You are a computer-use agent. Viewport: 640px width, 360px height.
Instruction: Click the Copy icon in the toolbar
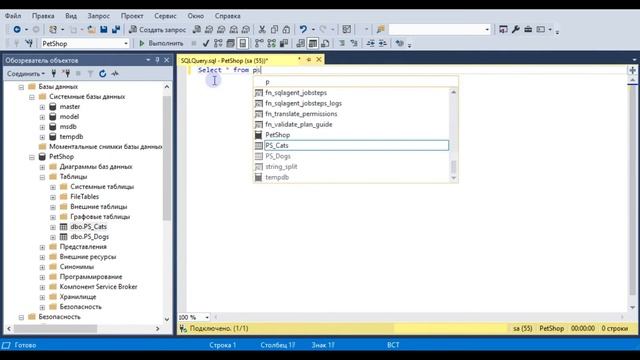coord(274,29)
